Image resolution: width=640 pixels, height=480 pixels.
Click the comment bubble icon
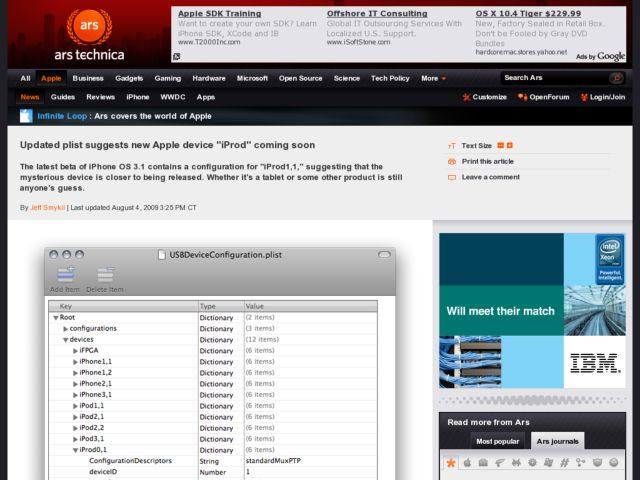(x=452, y=177)
